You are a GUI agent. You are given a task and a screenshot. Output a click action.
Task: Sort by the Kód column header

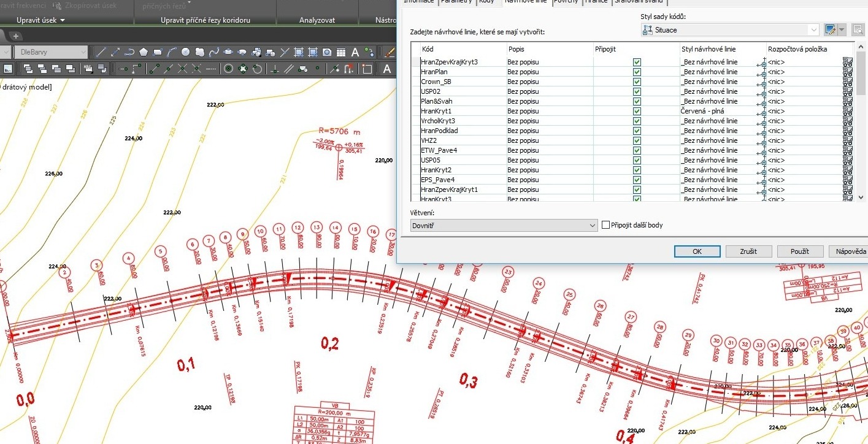point(463,48)
